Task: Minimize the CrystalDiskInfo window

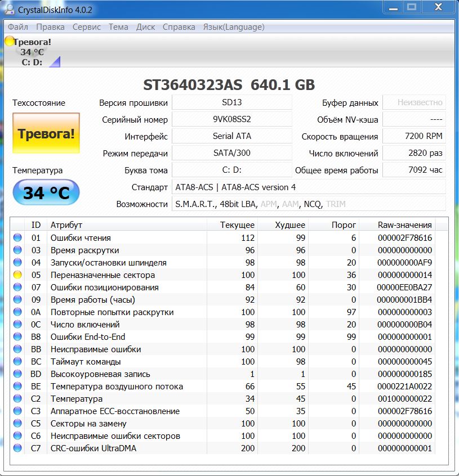Action: pos(393,7)
